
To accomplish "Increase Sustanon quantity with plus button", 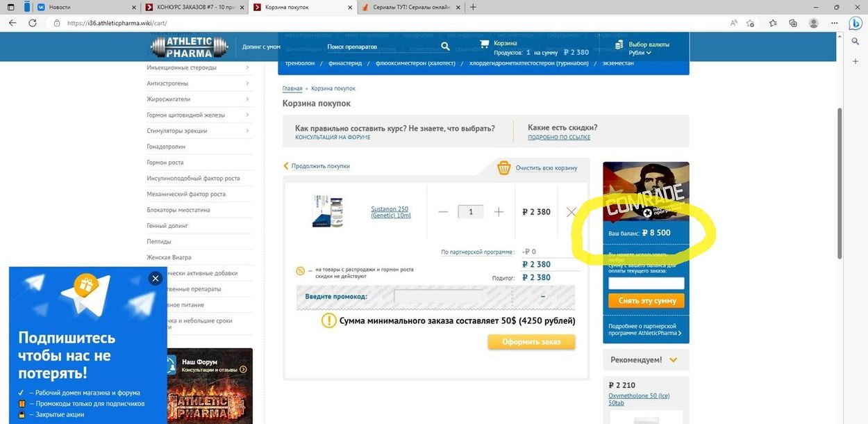I will click(499, 212).
